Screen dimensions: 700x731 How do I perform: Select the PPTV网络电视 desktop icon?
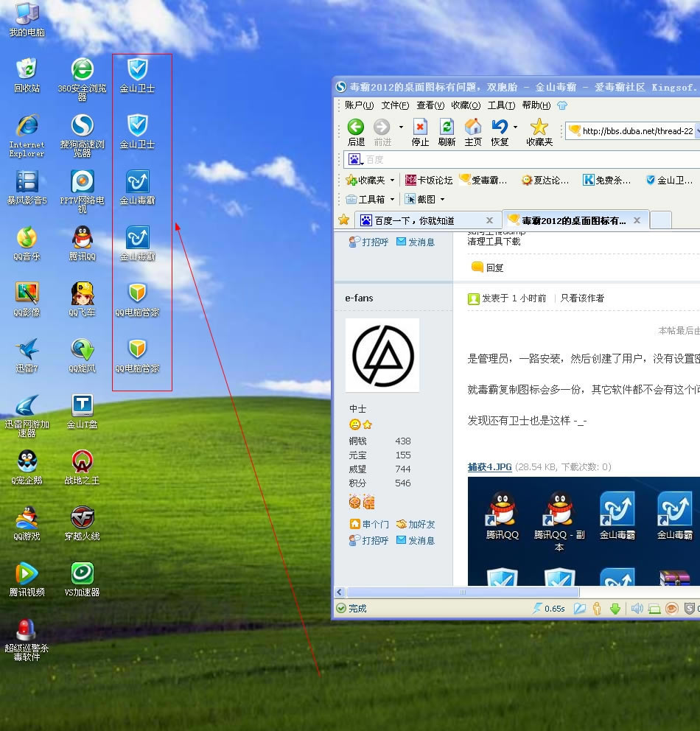click(82, 191)
